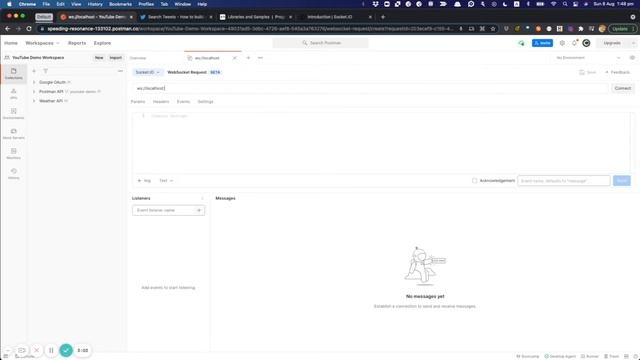Open the notifications bell icon
This screenshot has height=360, width=640.
(x=574, y=43)
